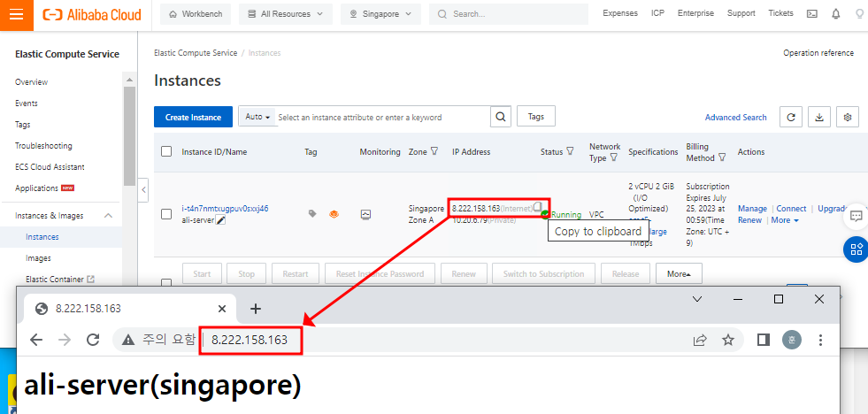
Task: Click the Tags button
Action: 536,116
